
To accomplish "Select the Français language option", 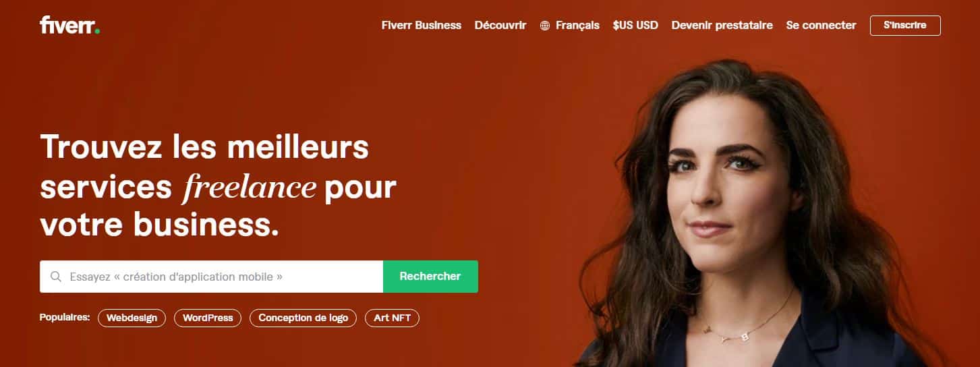I will coord(577,25).
